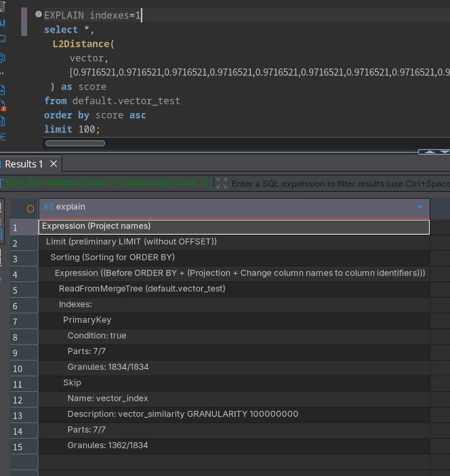The height and width of the screenshot is (476, 450).
Task: Select the ReadFromMergeTree result row
Action: click(x=142, y=288)
